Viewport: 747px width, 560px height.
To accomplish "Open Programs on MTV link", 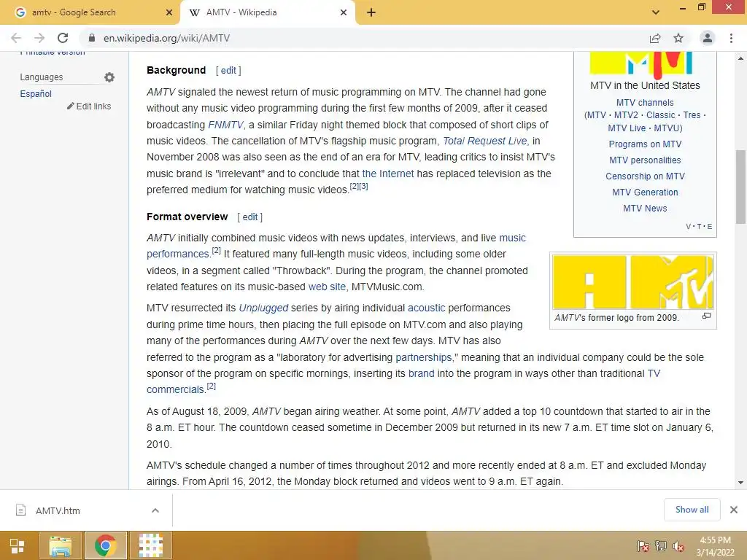I will click(645, 144).
